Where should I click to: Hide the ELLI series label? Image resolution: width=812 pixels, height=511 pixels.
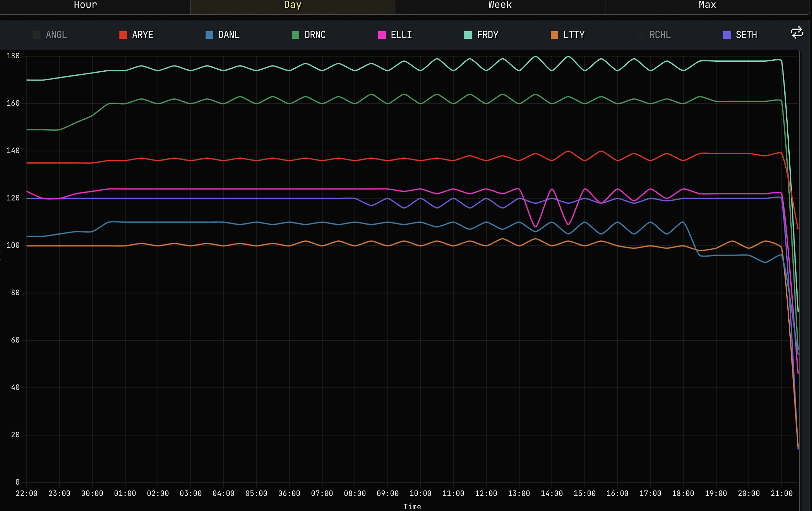pyautogui.click(x=401, y=35)
